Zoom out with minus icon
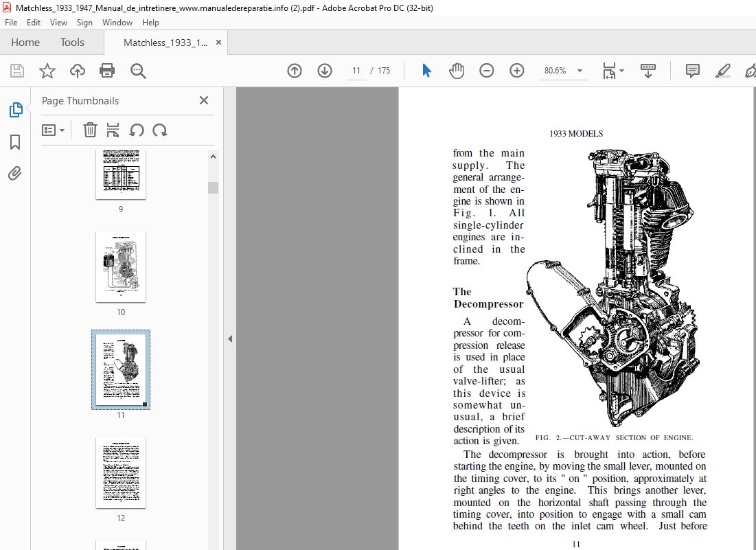 point(486,71)
